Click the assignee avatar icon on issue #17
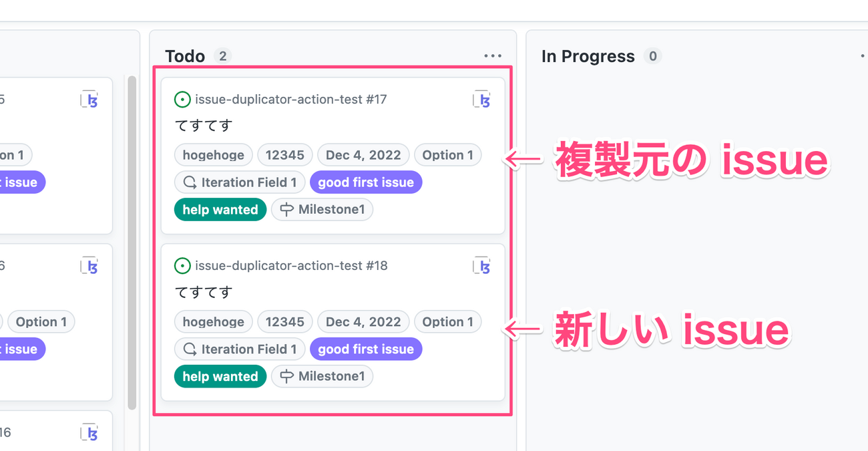This screenshot has width=868, height=451. [482, 100]
